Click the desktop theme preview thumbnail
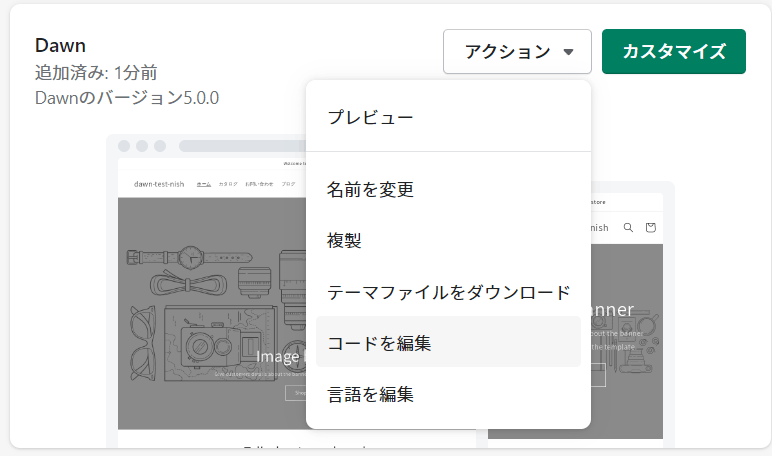Image resolution: width=772 pixels, height=456 pixels. [x=211, y=291]
